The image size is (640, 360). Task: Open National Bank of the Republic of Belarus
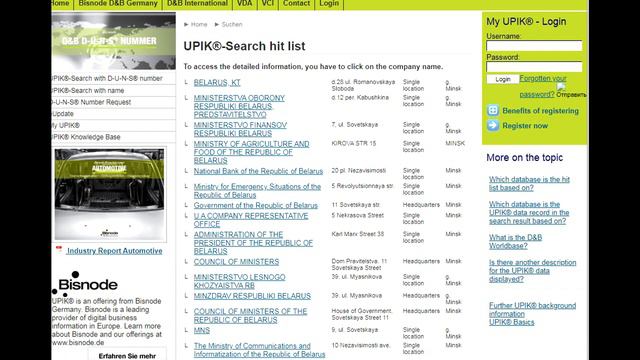[x=258, y=171]
